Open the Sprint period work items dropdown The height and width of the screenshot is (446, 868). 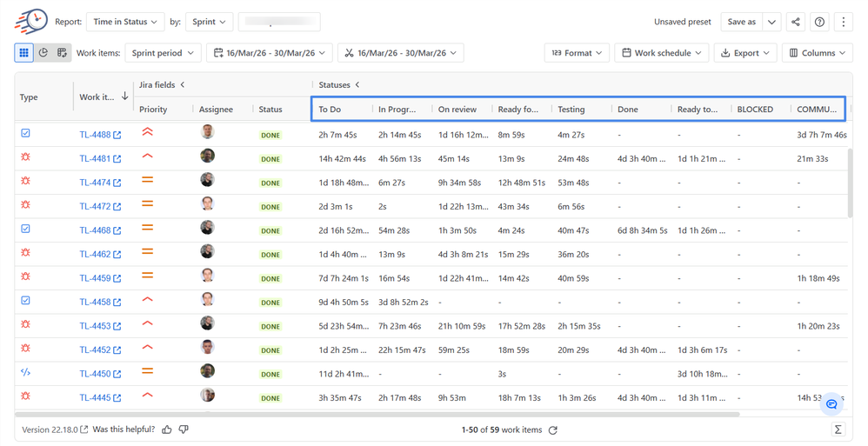(163, 52)
